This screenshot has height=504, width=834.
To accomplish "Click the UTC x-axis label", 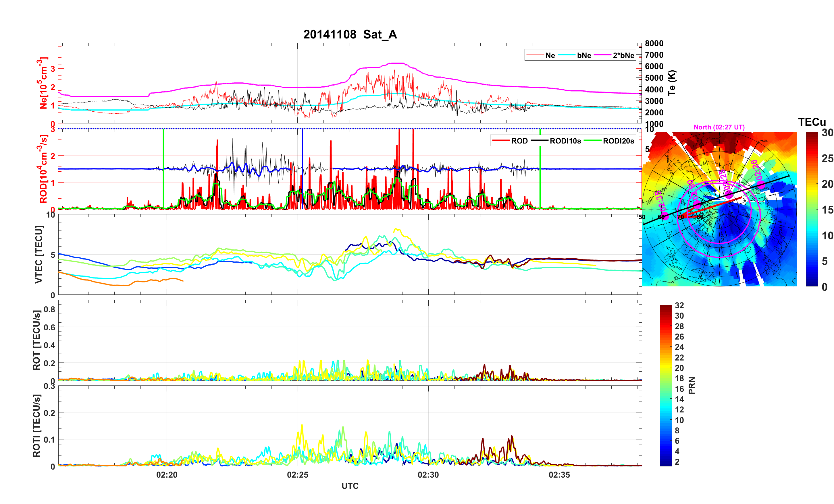I will pyautogui.click(x=350, y=486).
